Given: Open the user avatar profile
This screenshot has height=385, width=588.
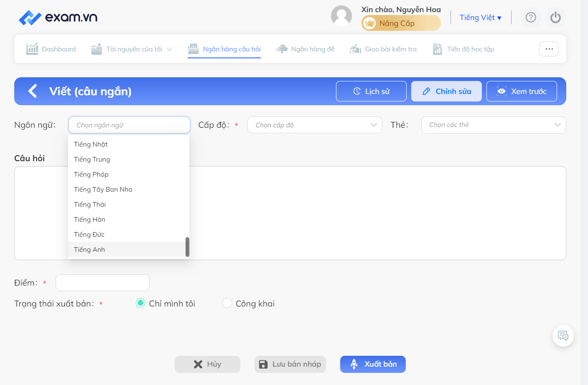Looking at the screenshot, I should 341,16.
